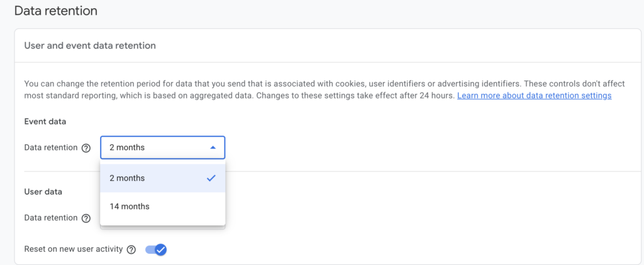The width and height of the screenshot is (644, 265).
Task: Click the blue checkmark beside 2 months
Action: pos(211,178)
